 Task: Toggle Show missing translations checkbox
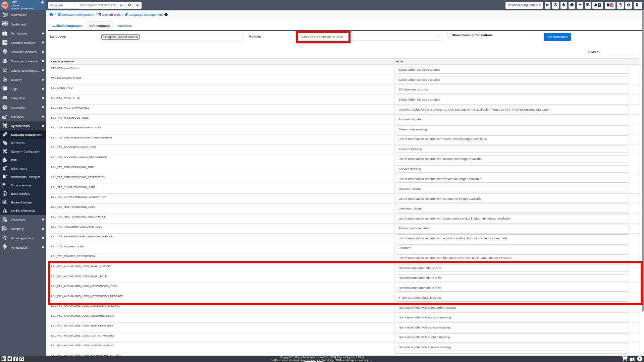(449, 35)
